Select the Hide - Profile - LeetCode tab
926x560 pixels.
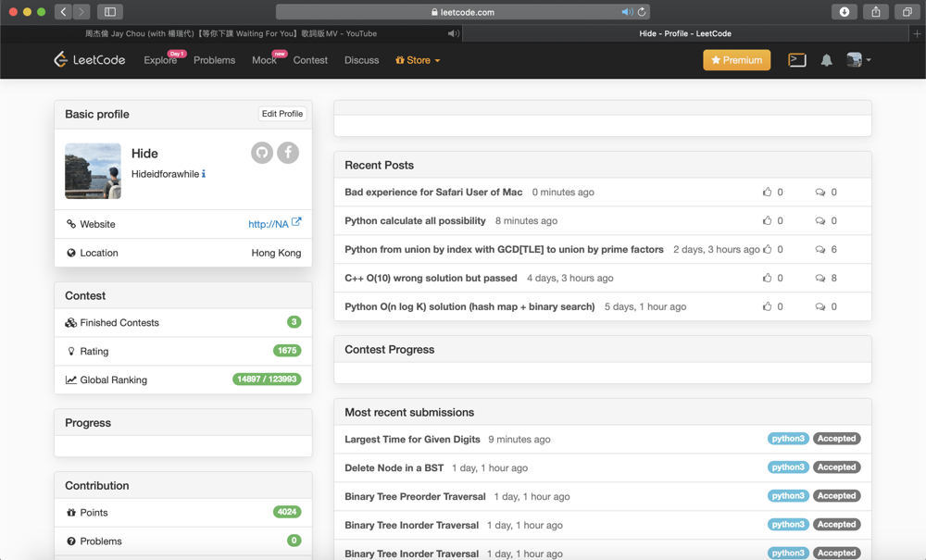click(685, 33)
